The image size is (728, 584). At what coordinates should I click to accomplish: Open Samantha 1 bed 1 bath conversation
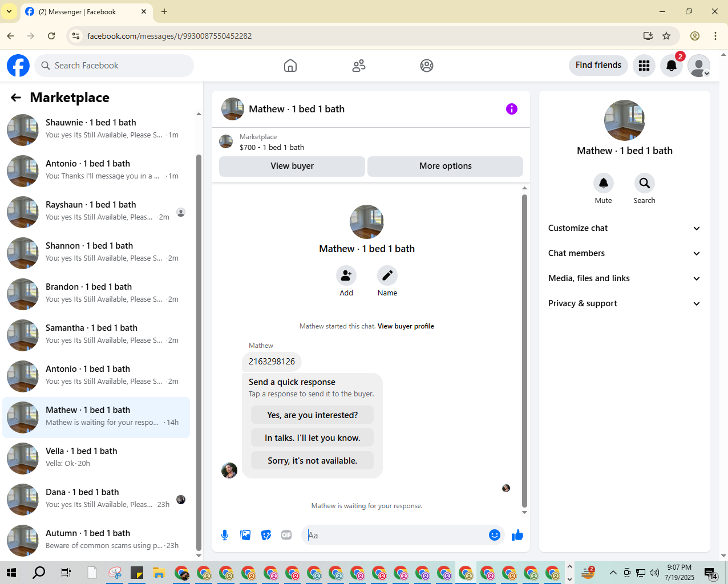point(96,335)
